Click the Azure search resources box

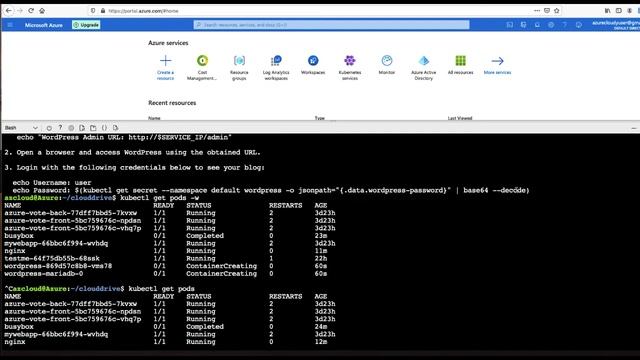tap(331, 25)
